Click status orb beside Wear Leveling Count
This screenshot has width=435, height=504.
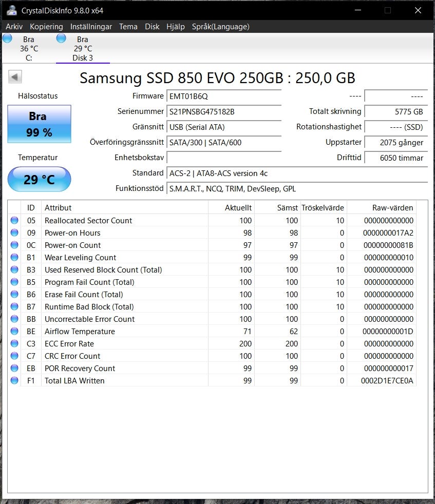[x=14, y=258]
